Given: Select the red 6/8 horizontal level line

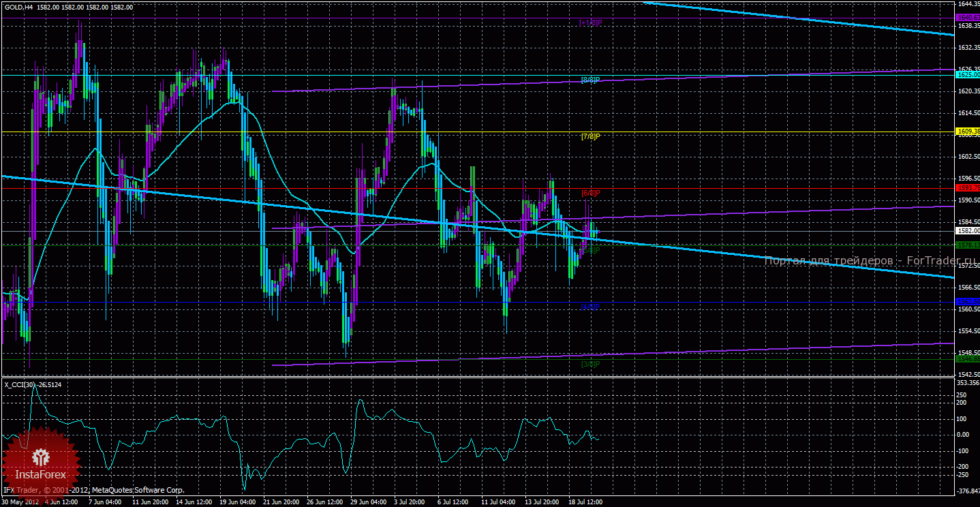Looking at the screenshot, I should tap(477, 188).
